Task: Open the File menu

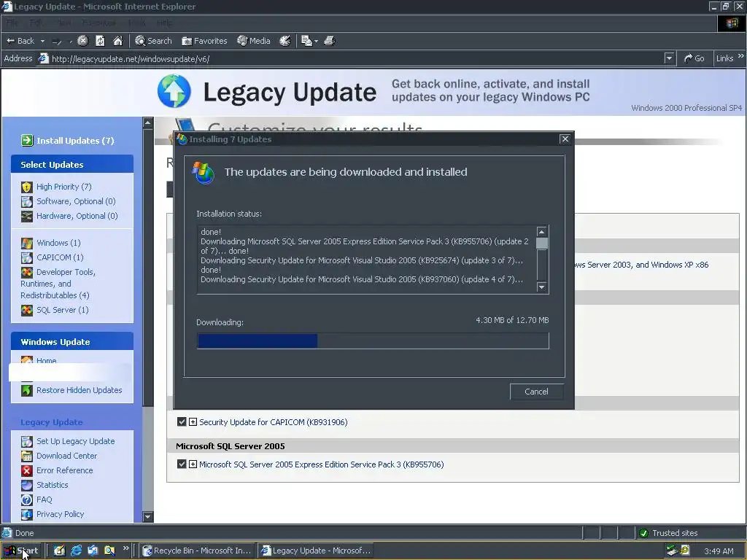Action: (x=12, y=23)
